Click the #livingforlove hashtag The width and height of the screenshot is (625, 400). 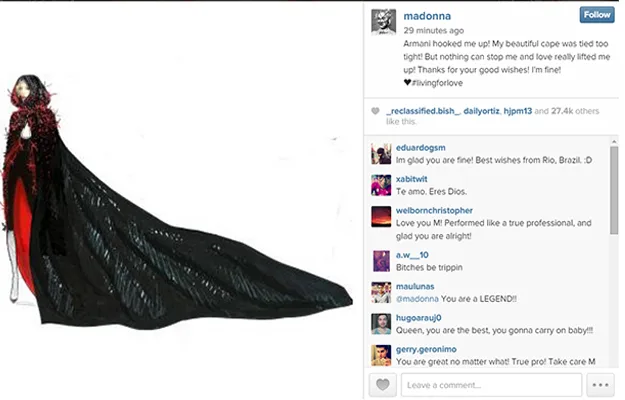pyautogui.click(x=437, y=83)
